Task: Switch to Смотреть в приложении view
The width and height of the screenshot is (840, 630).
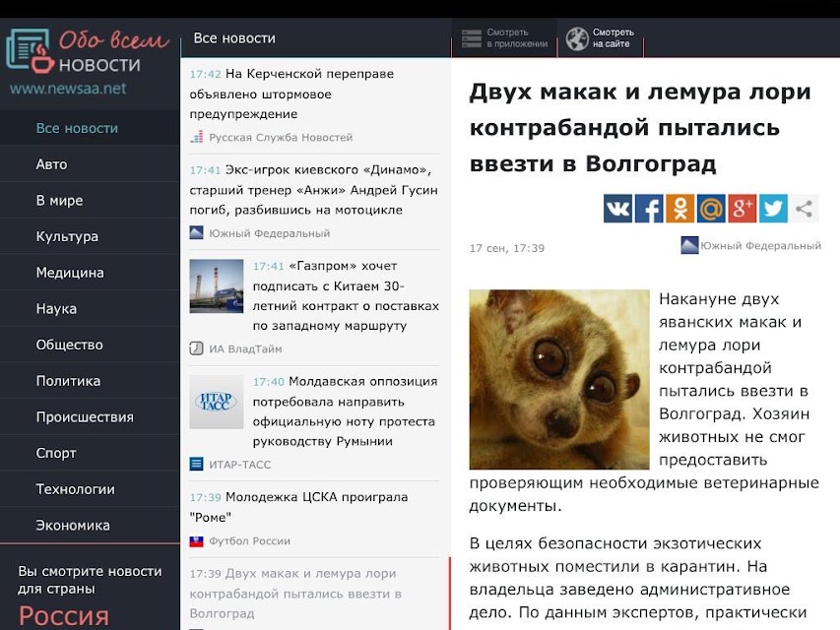Action: [504, 38]
